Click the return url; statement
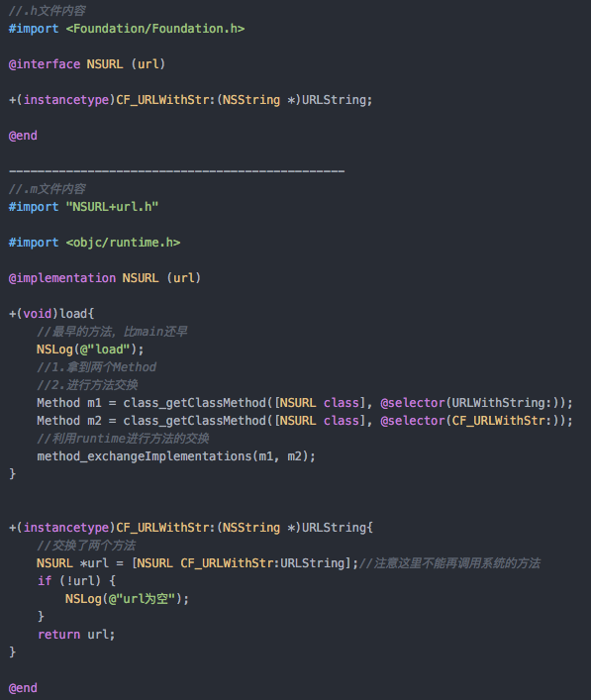Viewport: 591px width, 700px height. tap(76, 635)
